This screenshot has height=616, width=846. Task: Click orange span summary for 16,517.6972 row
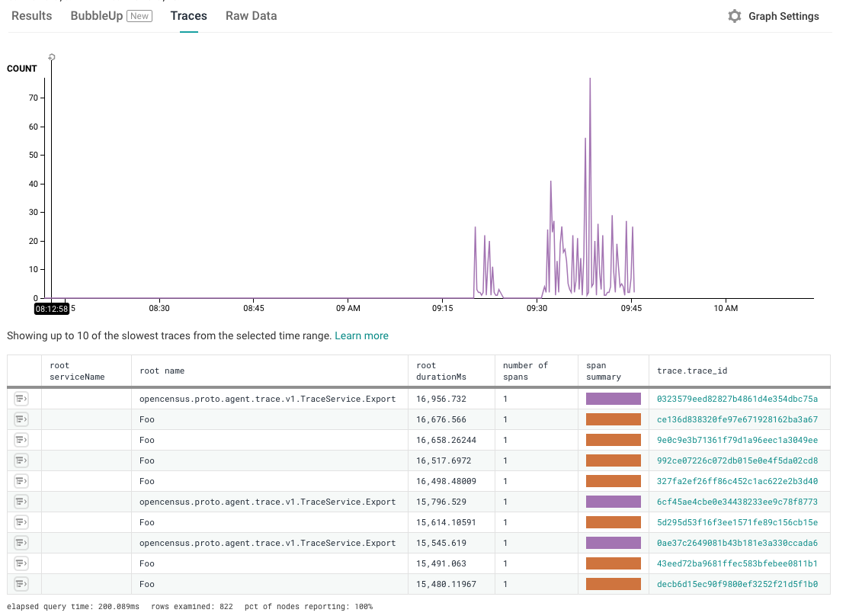[x=614, y=460]
